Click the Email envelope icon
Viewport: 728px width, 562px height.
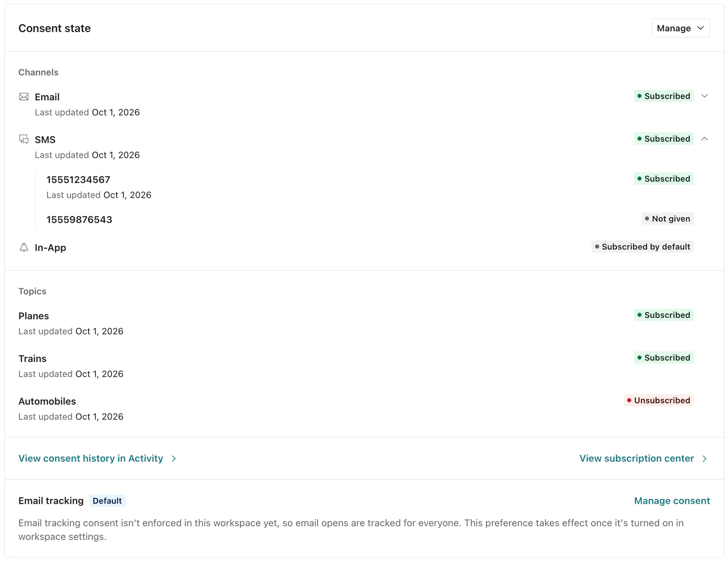(x=24, y=97)
